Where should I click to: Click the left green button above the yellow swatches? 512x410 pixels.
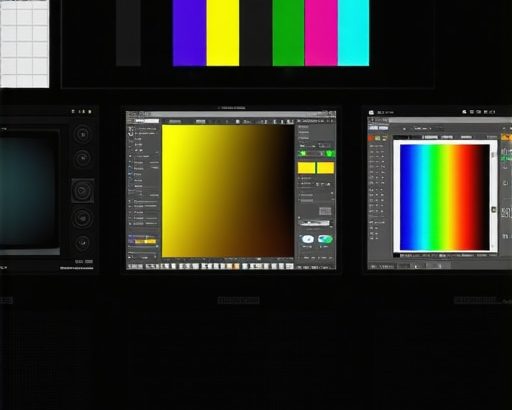pos(303,153)
